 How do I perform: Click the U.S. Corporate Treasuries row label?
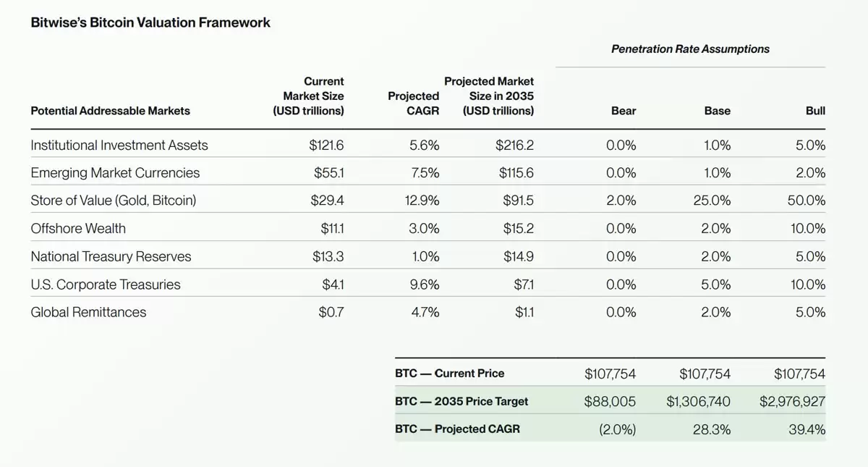106,285
